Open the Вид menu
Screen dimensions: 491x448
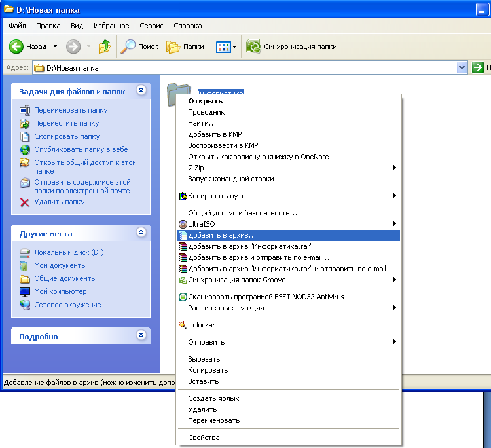[x=77, y=26]
